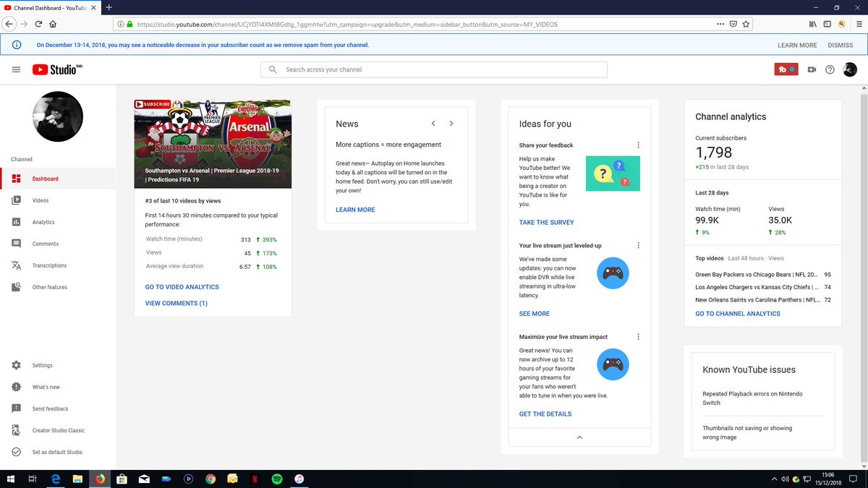The image size is (868, 488).
Task: Open Windows Start menu
Action: tap(10, 479)
